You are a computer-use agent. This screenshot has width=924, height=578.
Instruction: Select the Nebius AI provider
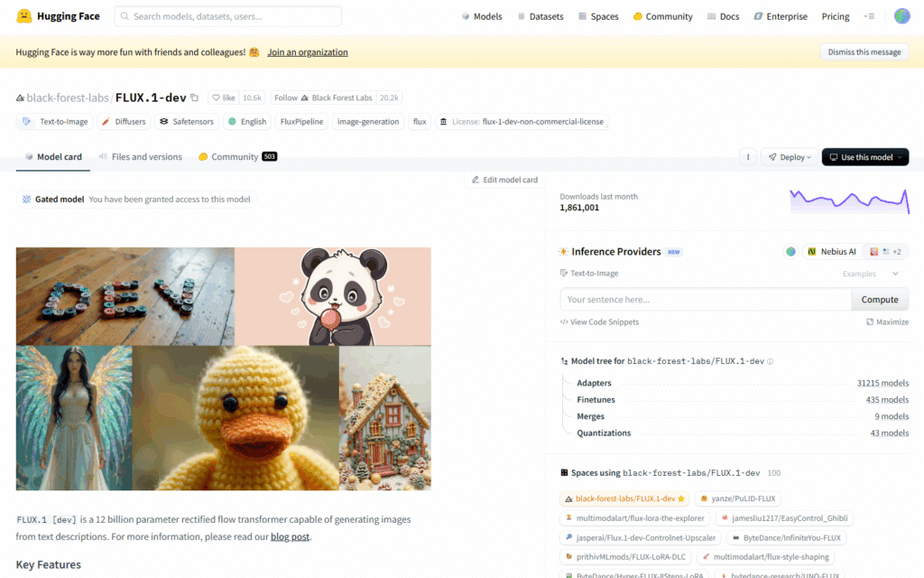click(x=831, y=252)
